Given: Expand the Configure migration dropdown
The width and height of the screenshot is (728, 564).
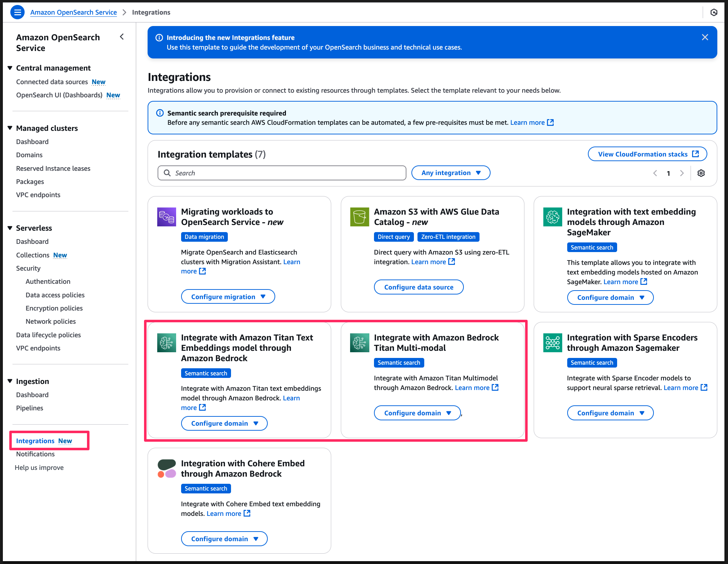Looking at the screenshot, I should 228,297.
